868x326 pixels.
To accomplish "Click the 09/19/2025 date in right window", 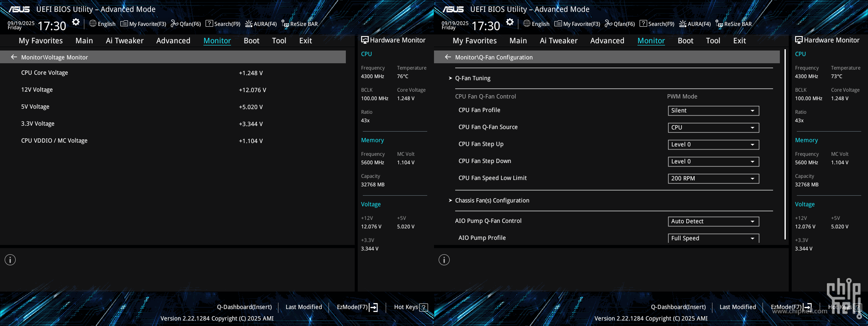I will pos(455,23).
